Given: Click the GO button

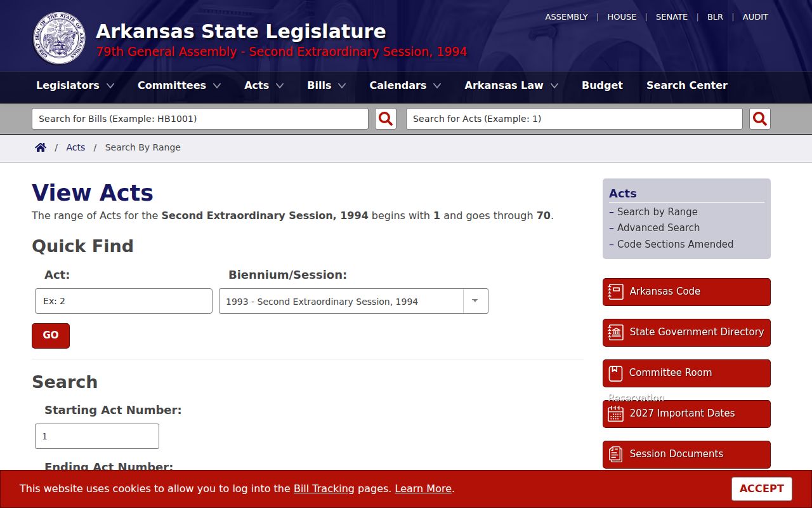Looking at the screenshot, I should [51, 336].
